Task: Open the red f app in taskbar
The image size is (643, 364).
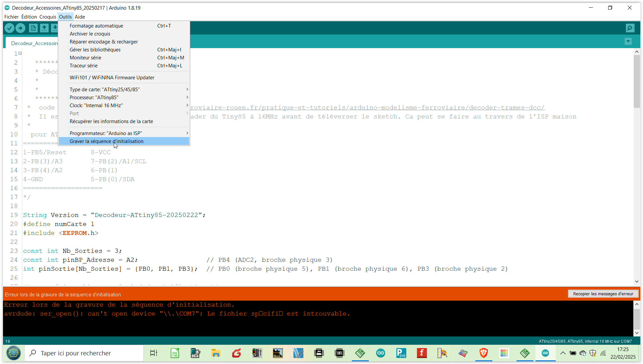Action: (422, 353)
